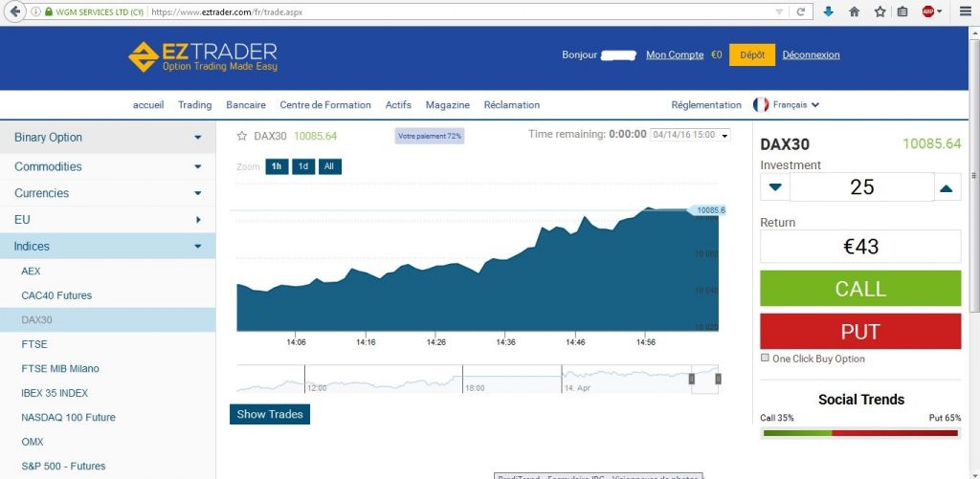The image size is (980, 479).
Task: Click the browser back arrow button
Action: point(13,11)
